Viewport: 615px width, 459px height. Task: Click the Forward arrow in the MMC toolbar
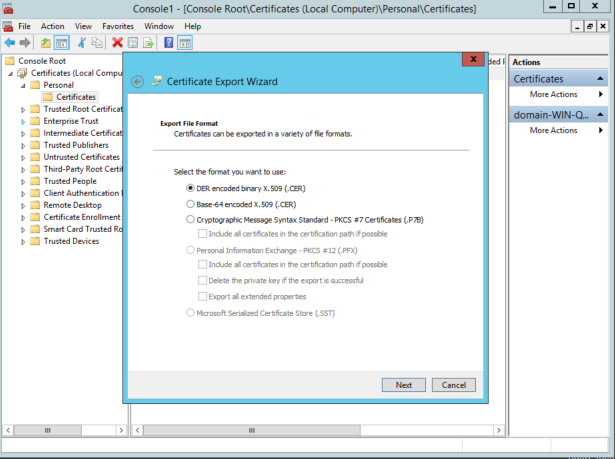[25, 42]
